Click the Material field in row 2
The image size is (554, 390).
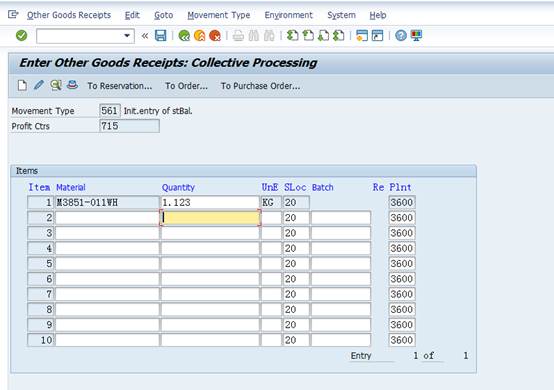click(107, 218)
